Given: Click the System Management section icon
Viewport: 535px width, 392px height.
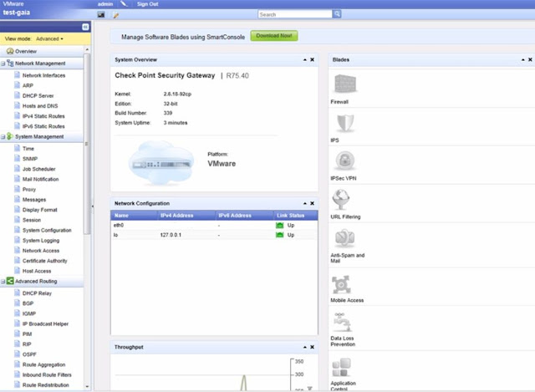Looking at the screenshot, I should click(10, 136).
